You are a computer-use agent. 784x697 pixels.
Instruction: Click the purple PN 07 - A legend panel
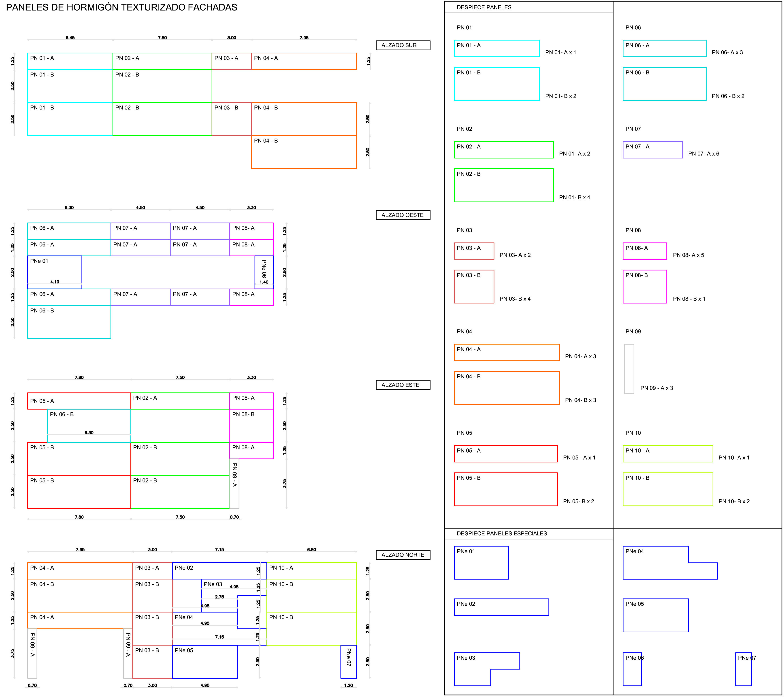tap(652, 150)
